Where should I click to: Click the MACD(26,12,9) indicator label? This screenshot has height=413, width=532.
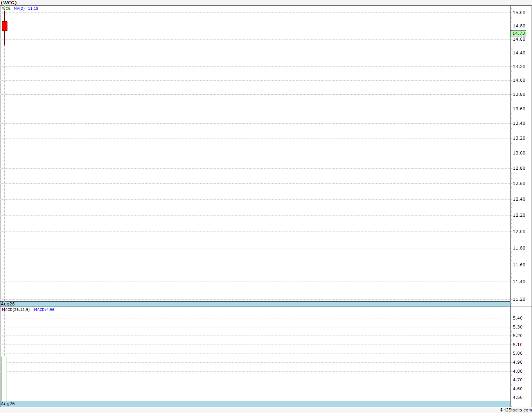pyautogui.click(x=16, y=309)
